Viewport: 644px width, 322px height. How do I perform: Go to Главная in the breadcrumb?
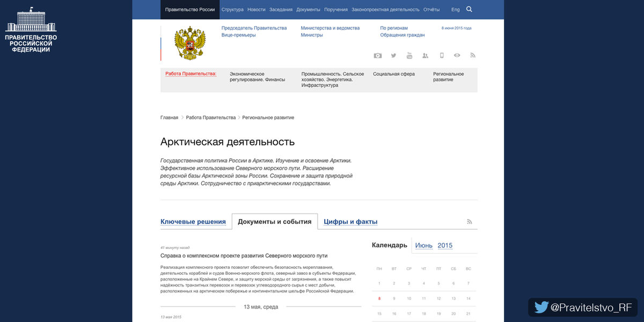(x=169, y=118)
